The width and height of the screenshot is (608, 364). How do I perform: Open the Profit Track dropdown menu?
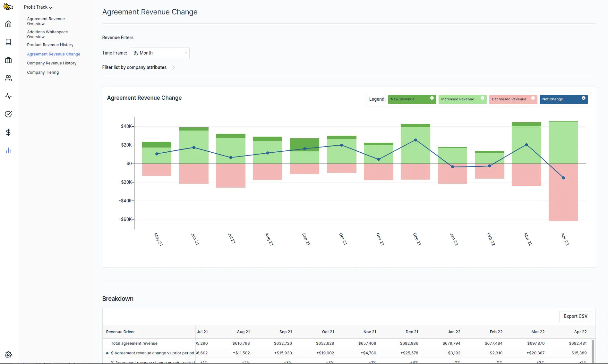click(38, 7)
